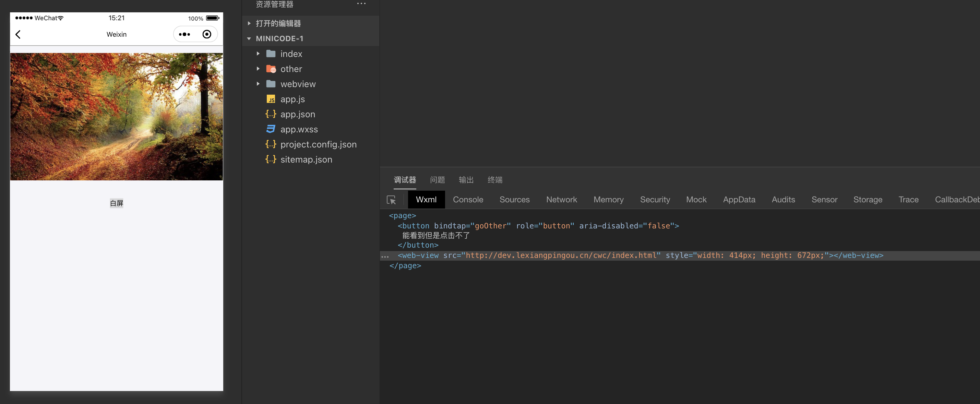Click the autumn forest image
This screenshot has height=404, width=980.
(x=116, y=116)
